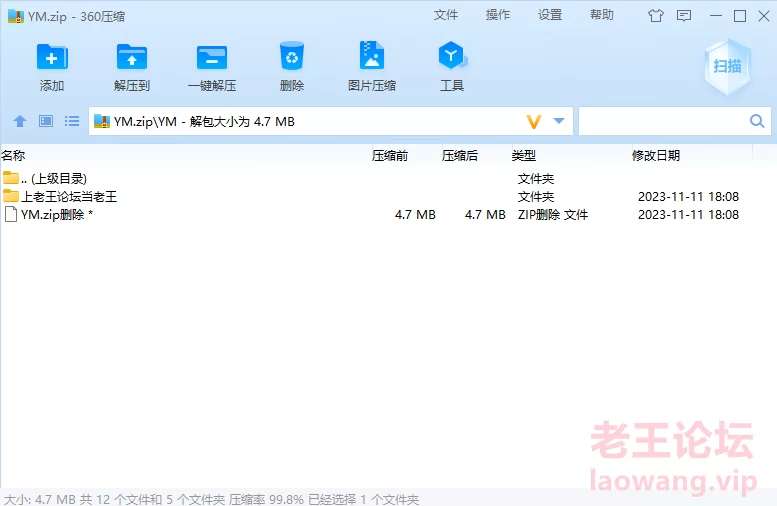This screenshot has height=506, width=777.
Task: Click the 4.7 MB 压缩前 size cell
Action: [x=415, y=215]
